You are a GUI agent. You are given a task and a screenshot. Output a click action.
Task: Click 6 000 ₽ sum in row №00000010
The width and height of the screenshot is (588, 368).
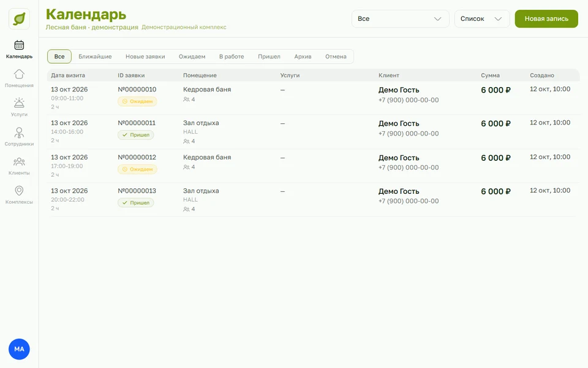click(496, 90)
